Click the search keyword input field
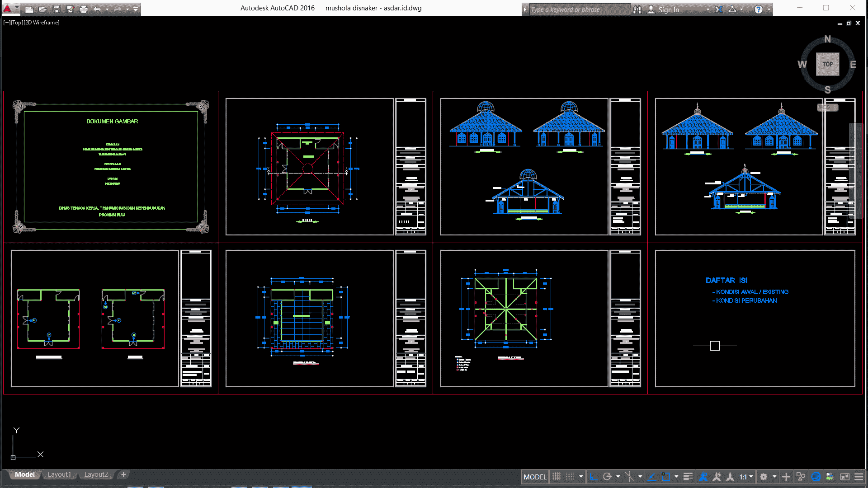The image size is (868, 488). (580, 9)
